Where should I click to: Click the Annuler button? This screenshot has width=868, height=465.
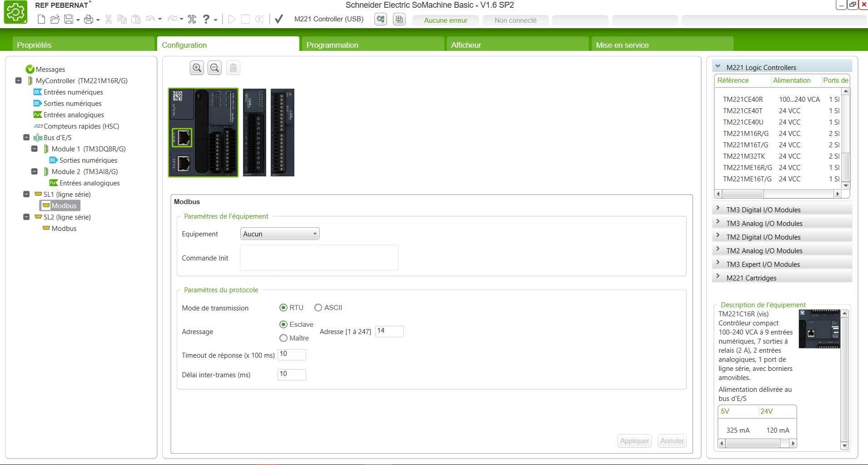tap(672, 441)
